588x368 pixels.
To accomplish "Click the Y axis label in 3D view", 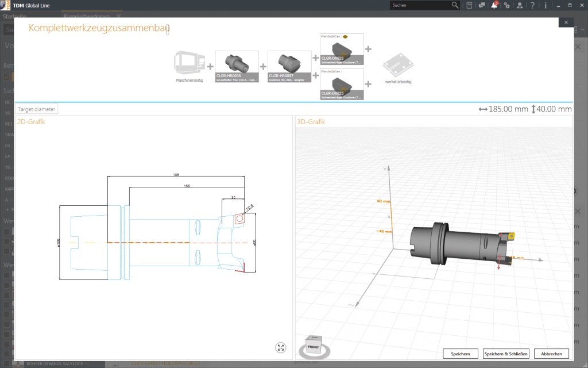I will [x=385, y=170].
